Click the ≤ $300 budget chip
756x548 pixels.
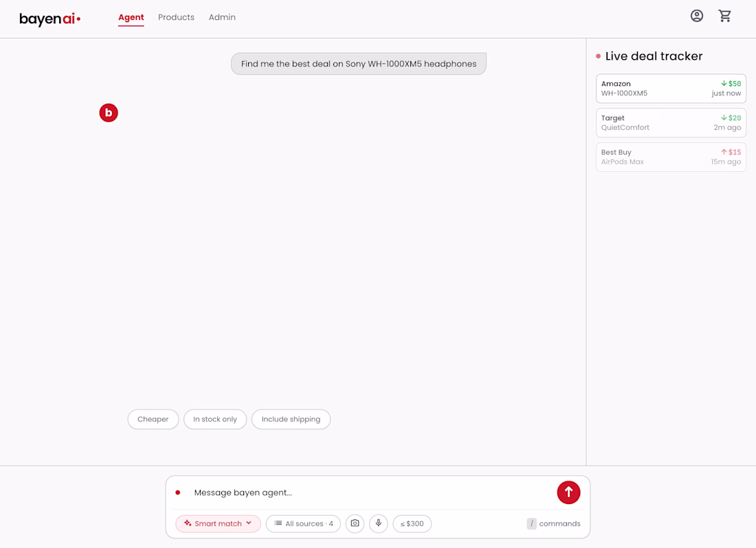pos(412,523)
